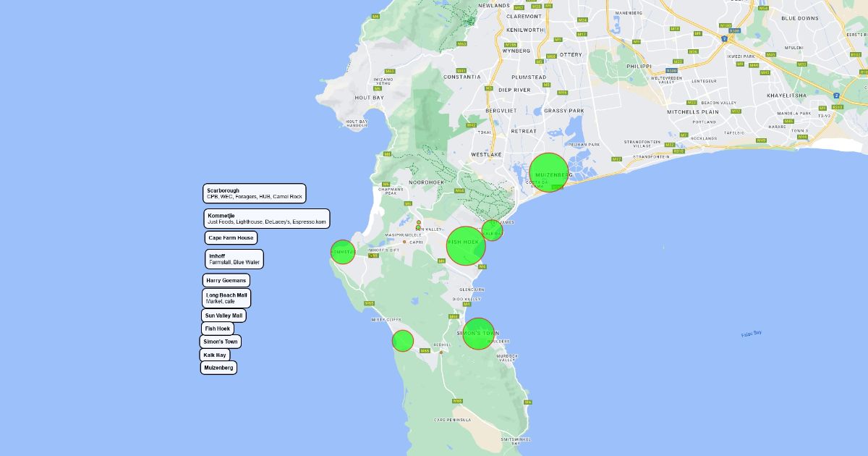The height and width of the screenshot is (456, 868).
Task: Select green circle below Misty Cliffs
Action: click(403, 340)
